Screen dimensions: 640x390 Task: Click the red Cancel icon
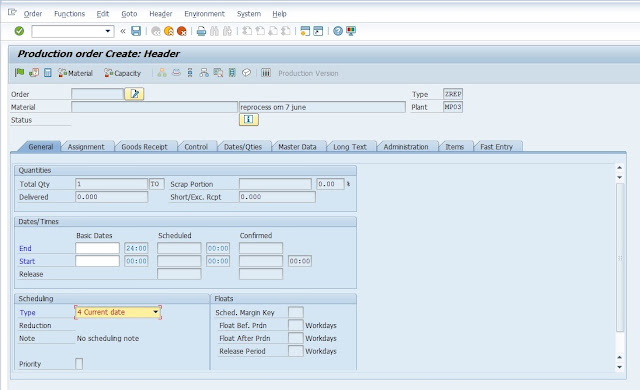[182, 31]
